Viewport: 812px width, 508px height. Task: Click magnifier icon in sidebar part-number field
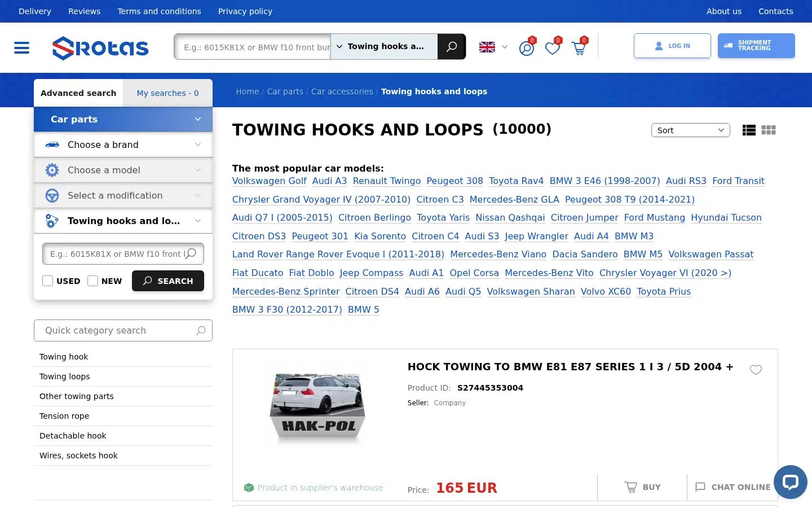click(x=191, y=253)
